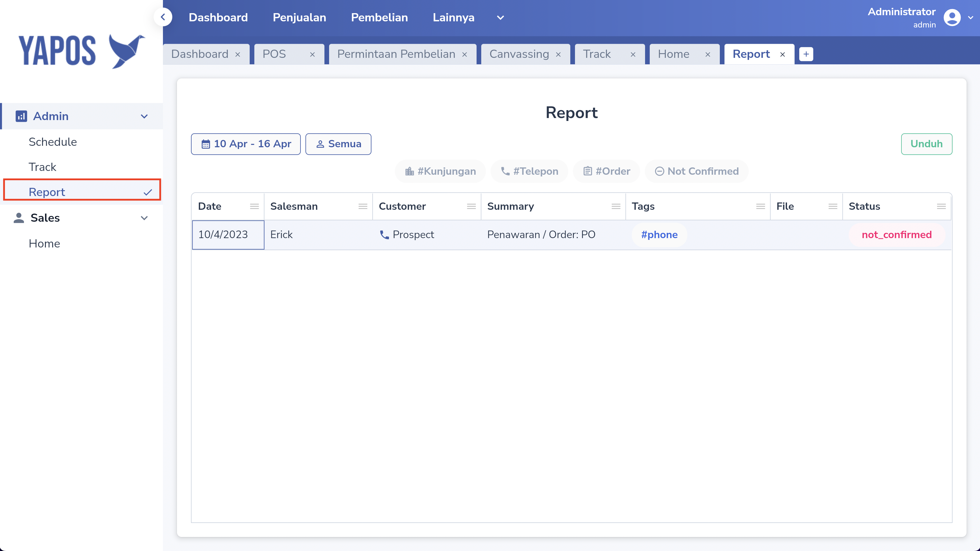980x551 pixels.
Task: Close the Dashboard tab
Action: pos(238,54)
